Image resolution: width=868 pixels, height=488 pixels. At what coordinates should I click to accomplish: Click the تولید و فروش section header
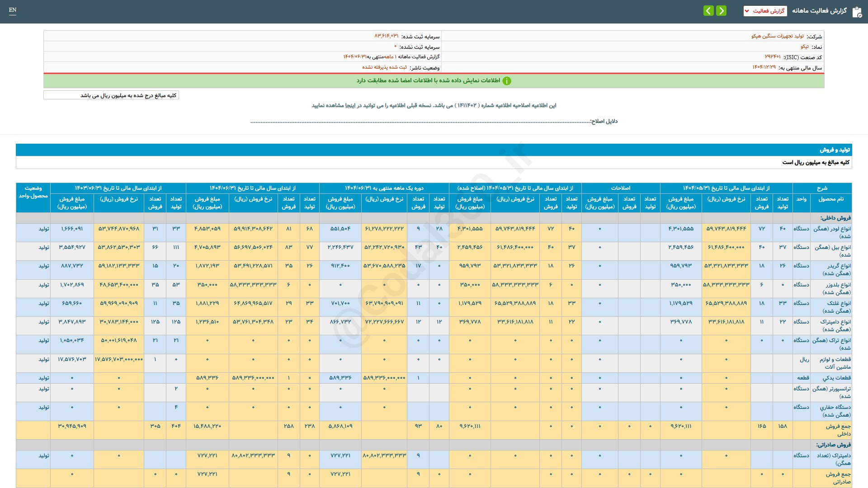tap(835, 150)
